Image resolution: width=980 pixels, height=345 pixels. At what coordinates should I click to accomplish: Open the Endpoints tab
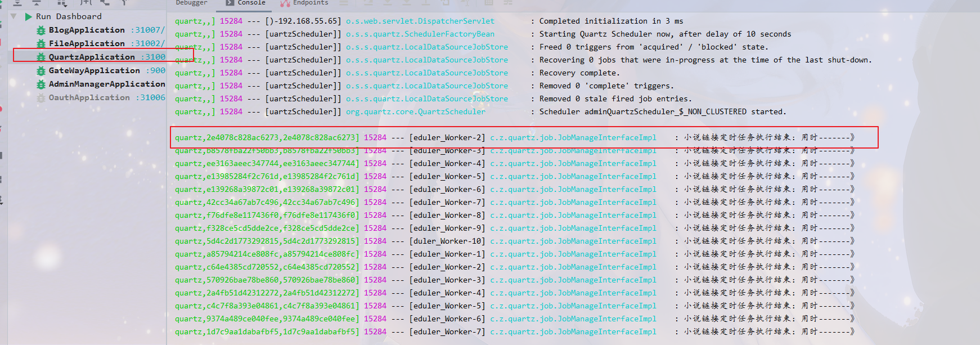[310, 3]
